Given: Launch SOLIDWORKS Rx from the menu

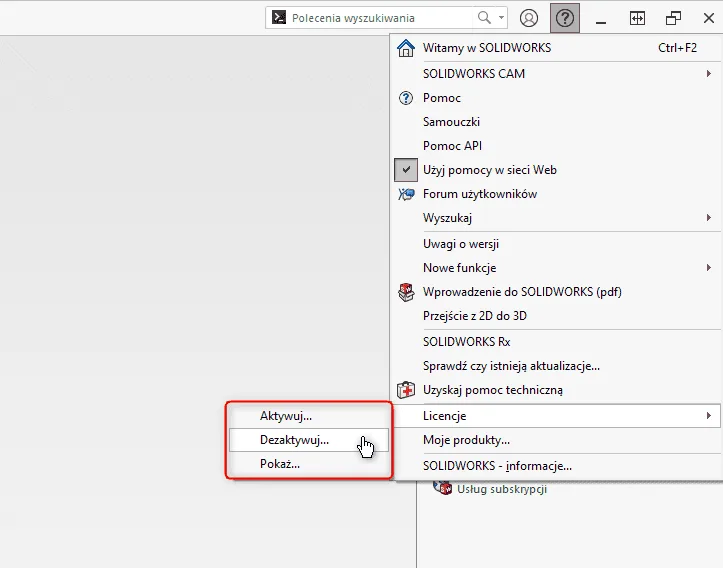Looking at the screenshot, I should [466, 342].
